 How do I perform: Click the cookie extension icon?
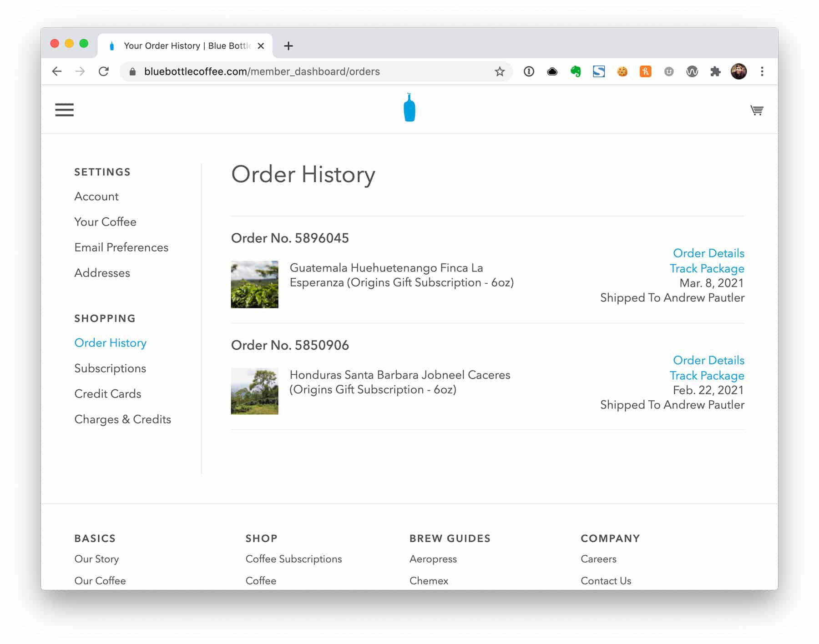click(x=622, y=71)
